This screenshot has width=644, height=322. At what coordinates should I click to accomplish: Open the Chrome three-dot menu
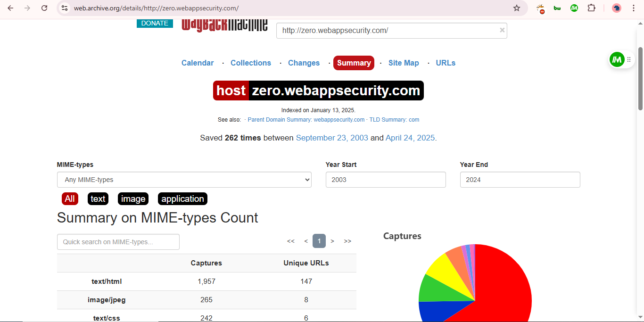pyautogui.click(x=634, y=8)
